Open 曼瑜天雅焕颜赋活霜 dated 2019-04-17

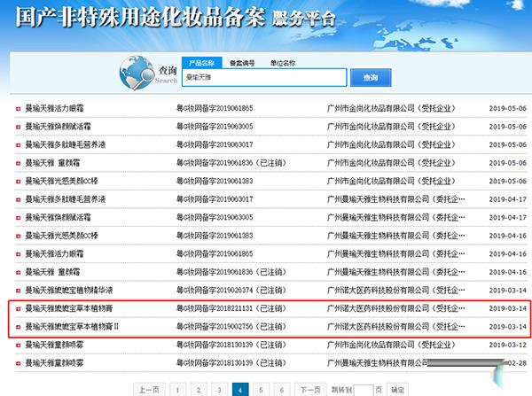pos(58,218)
